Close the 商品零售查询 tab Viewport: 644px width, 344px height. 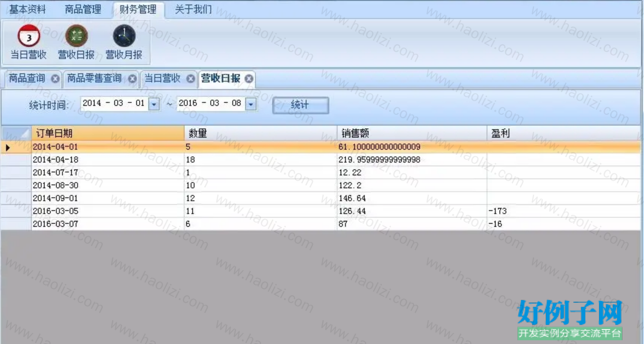132,79
